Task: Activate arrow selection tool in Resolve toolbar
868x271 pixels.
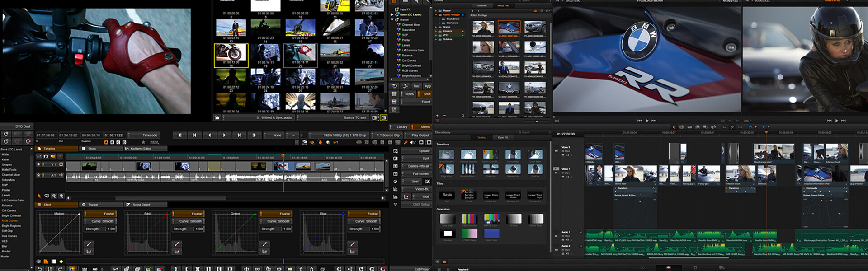Action: 674,127
